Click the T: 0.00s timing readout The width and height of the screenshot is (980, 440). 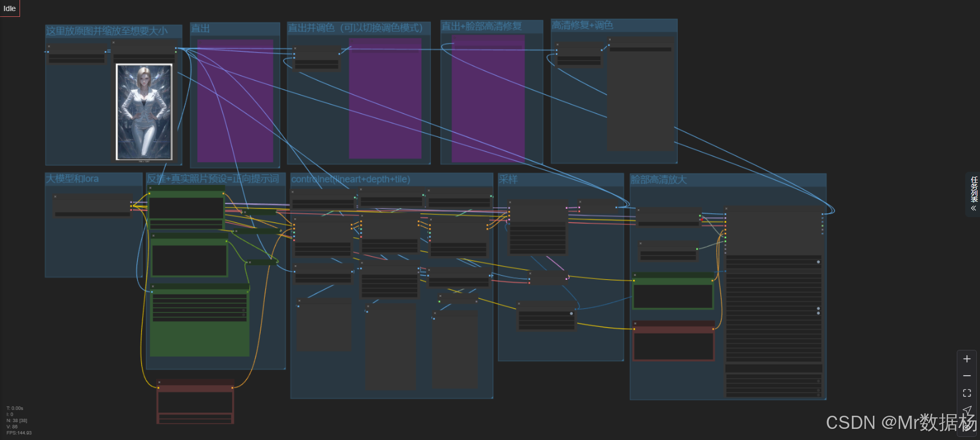(x=15, y=408)
